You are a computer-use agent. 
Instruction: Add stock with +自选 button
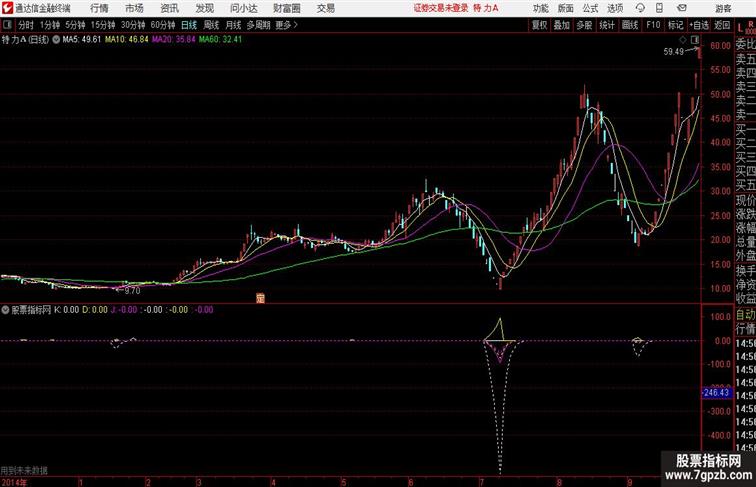tap(699, 25)
